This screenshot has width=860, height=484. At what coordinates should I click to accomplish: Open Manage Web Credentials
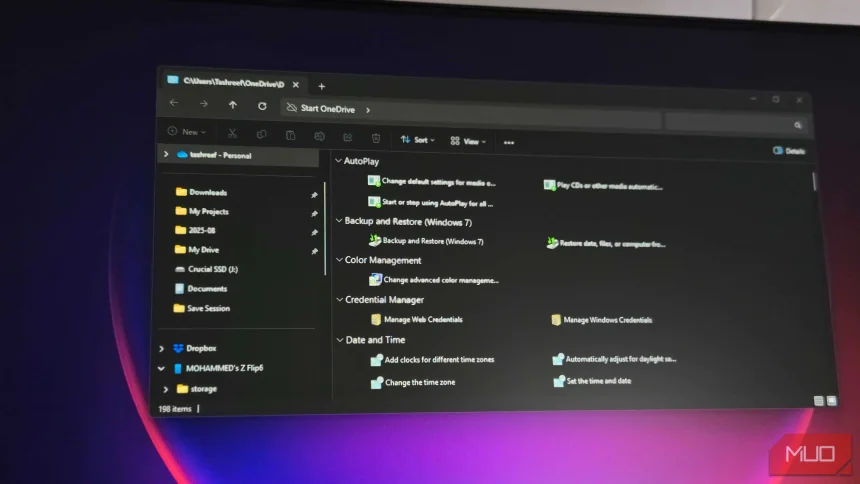point(422,319)
